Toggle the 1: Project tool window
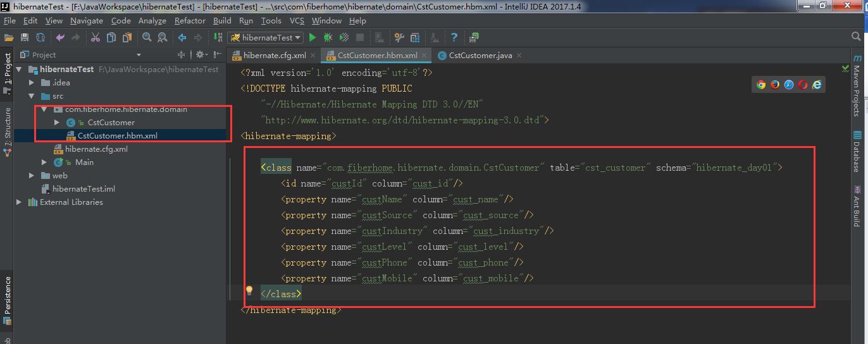Viewport: 868px width, 344px height. click(7, 73)
